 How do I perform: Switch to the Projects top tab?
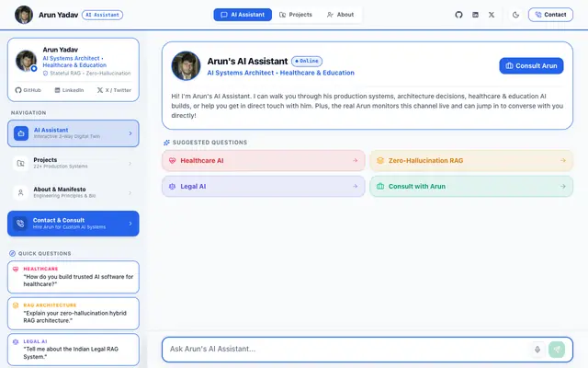point(296,15)
